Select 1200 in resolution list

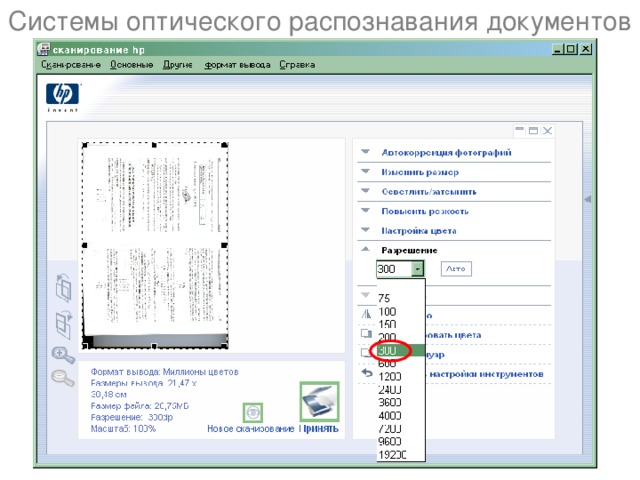coord(390,376)
